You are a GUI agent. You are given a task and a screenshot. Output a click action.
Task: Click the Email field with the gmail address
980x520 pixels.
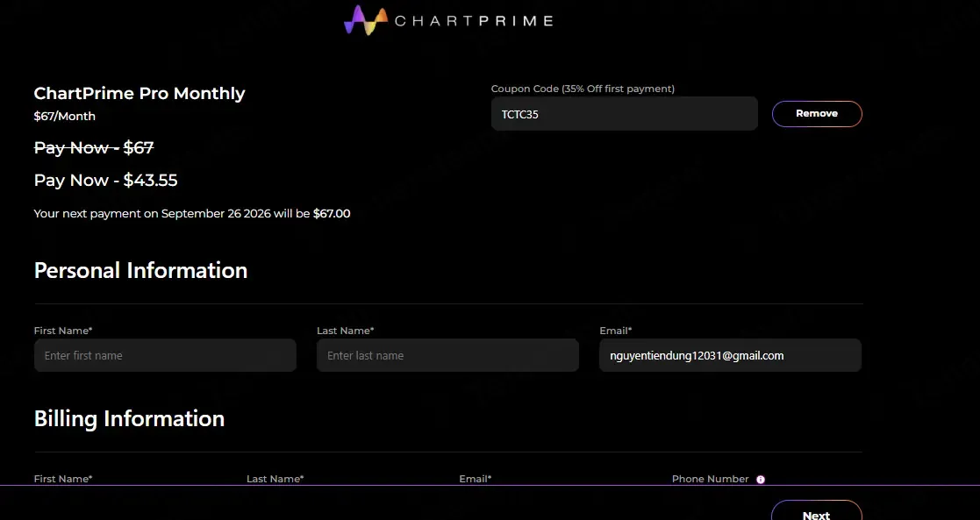pos(731,356)
